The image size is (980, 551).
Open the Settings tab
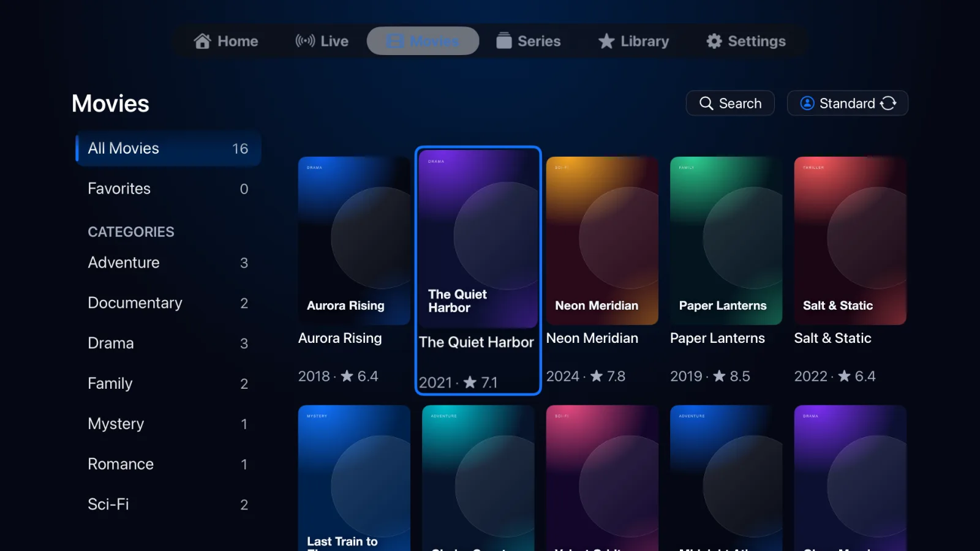tap(746, 41)
